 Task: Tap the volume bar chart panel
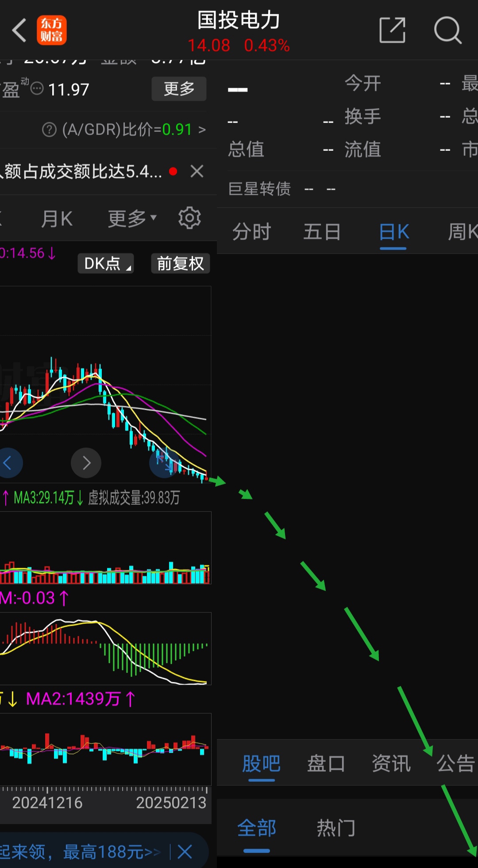click(x=105, y=548)
